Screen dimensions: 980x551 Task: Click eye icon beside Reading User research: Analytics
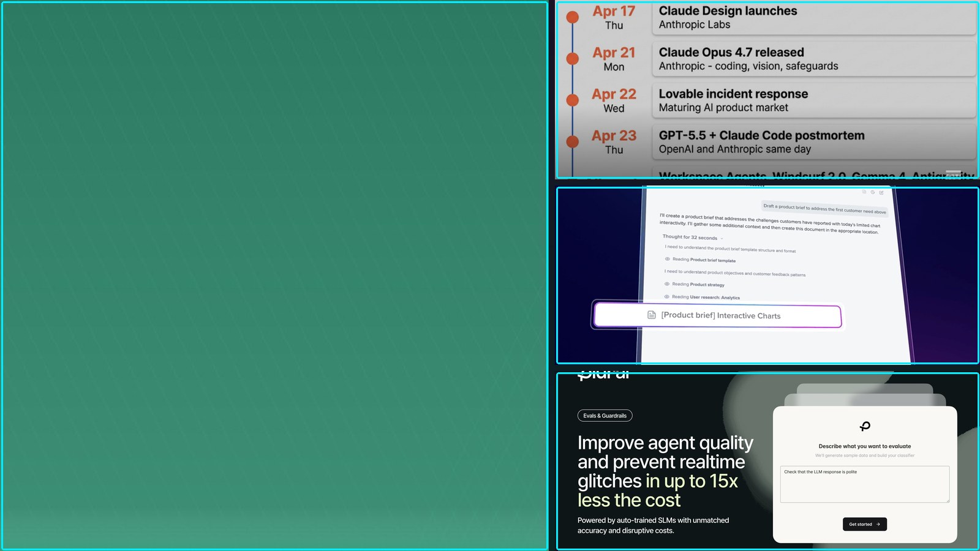[x=667, y=297]
